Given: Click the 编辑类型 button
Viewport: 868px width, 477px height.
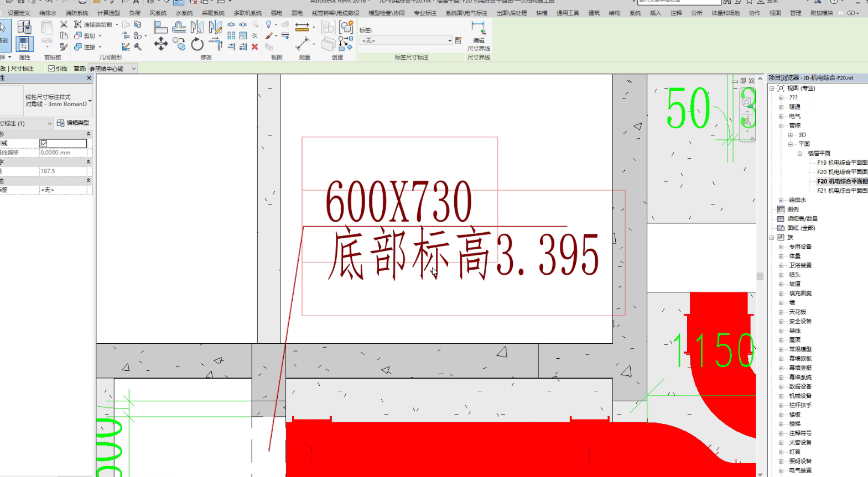Looking at the screenshot, I should click(74, 123).
